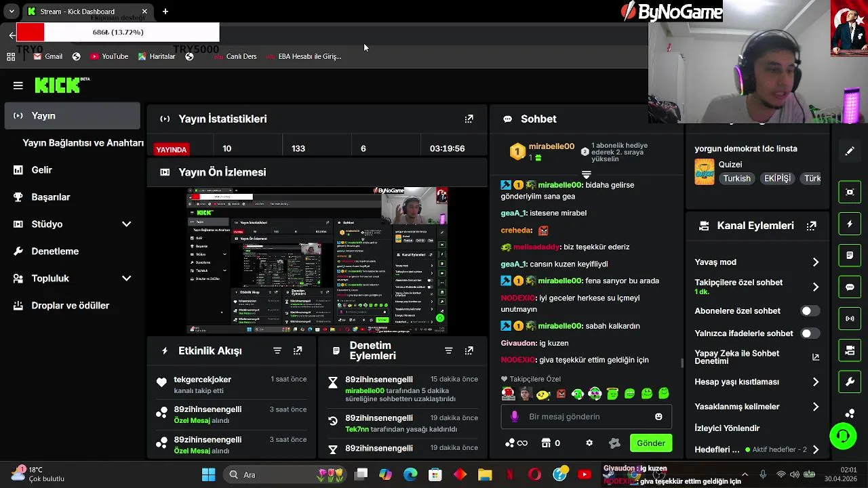Click the purple microphone icon in message box
Screen dimensions: 868x488
515,417
